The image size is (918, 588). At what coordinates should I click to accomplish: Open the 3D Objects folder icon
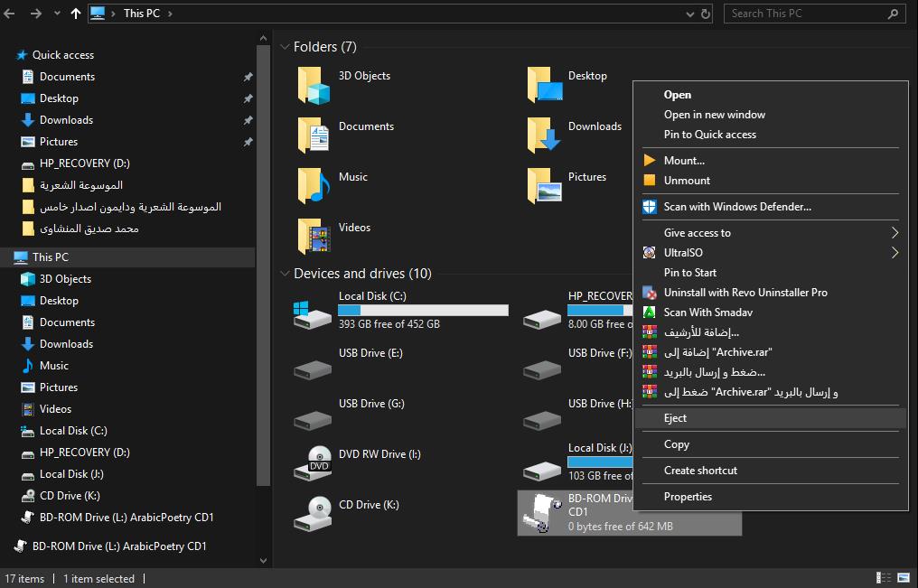(314, 85)
